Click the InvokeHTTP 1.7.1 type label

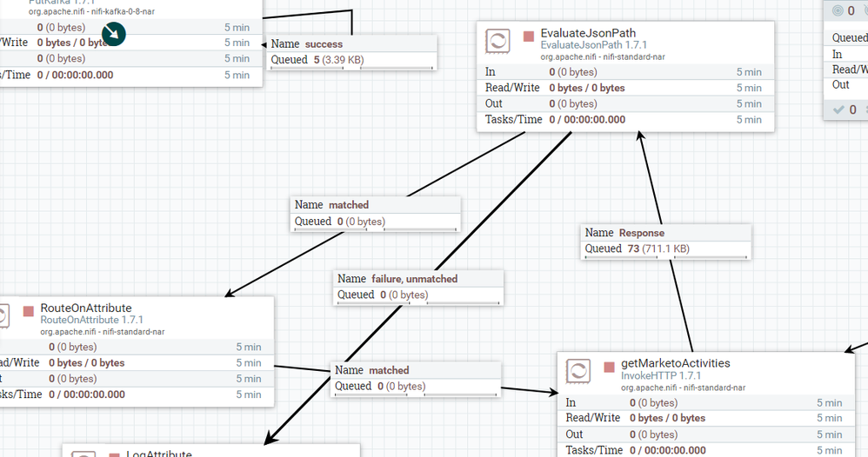pos(660,375)
